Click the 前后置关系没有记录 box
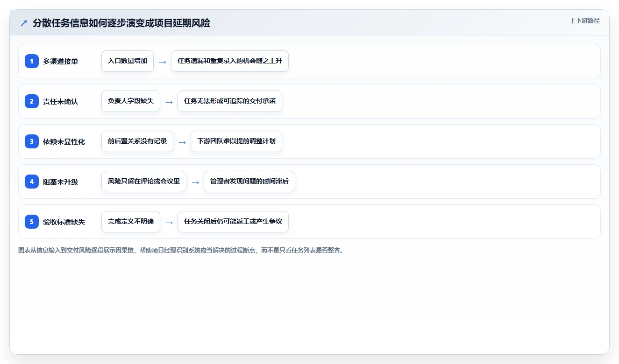The height and width of the screenshot is (364, 619). [x=137, y=141]
